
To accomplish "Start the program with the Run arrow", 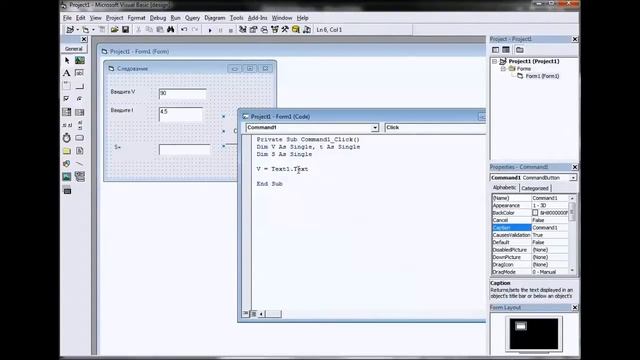I will [x=210, y=30].
